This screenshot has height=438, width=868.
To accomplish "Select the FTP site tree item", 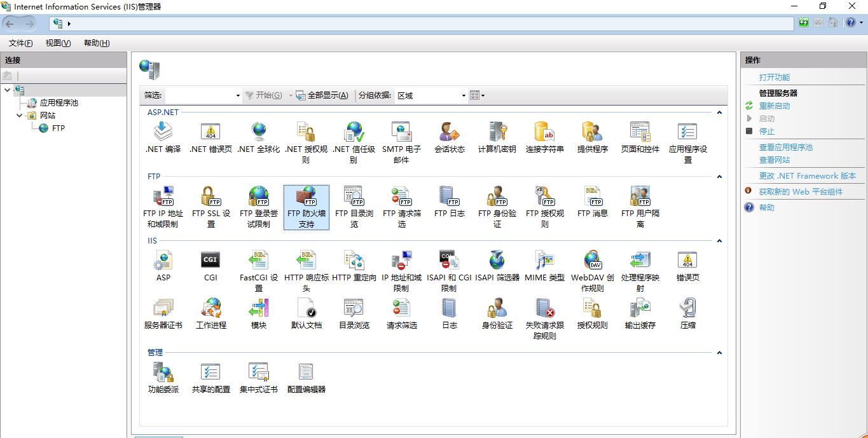I will [x=59, y=128].
